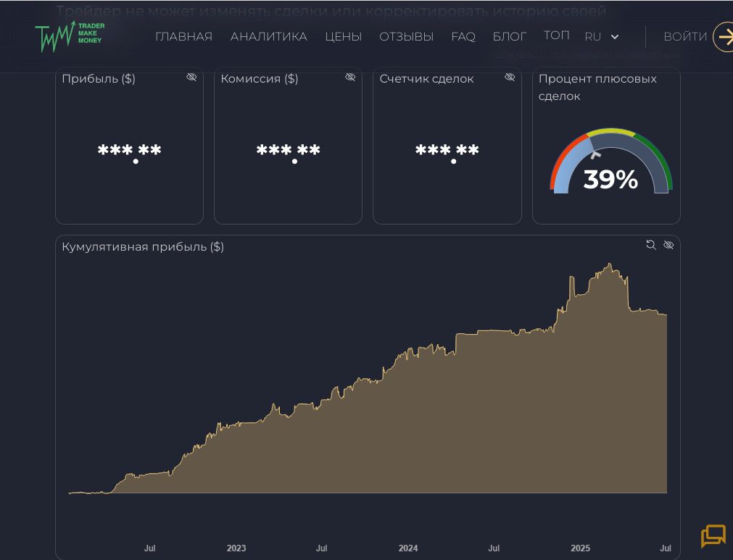The width and height of the screenshot is (733, 560).
Task: Click the login arrow circle icon
Action: 724,37
